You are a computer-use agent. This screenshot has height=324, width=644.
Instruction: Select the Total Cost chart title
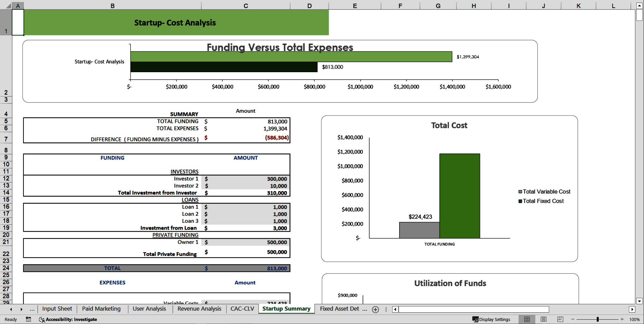[449, 125]
